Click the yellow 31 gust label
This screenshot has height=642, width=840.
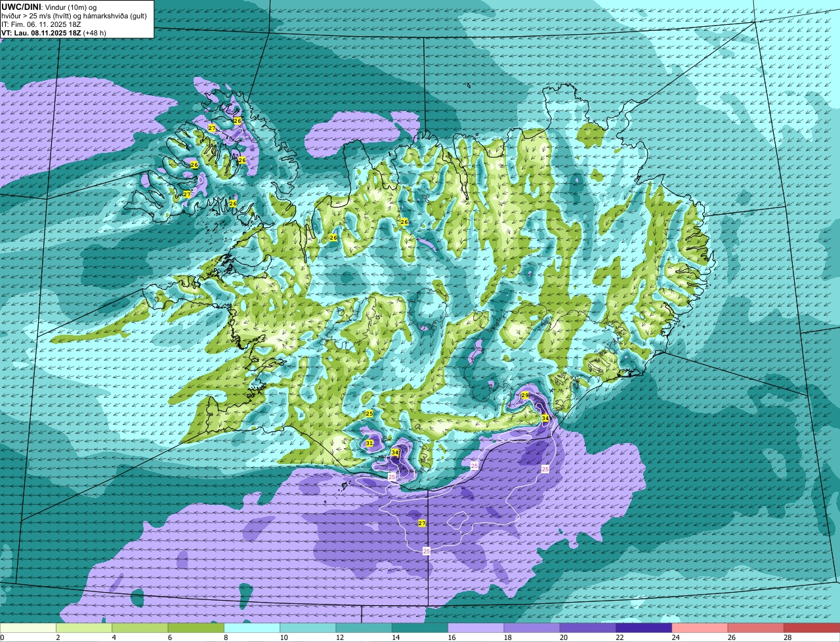pyautogui.click(x=369, y=443)
